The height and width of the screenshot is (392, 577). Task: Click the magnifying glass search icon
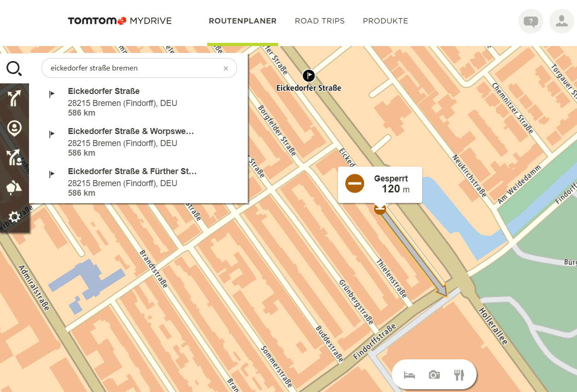coord(14,69)
